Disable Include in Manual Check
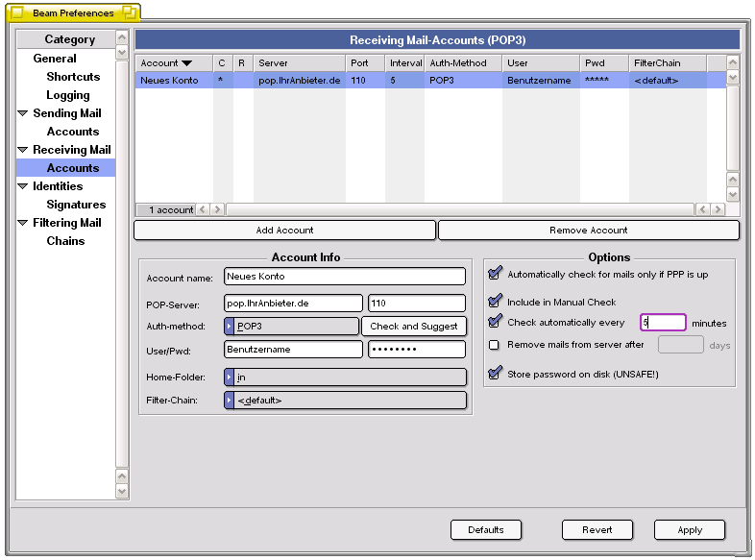 click(495, 302)
